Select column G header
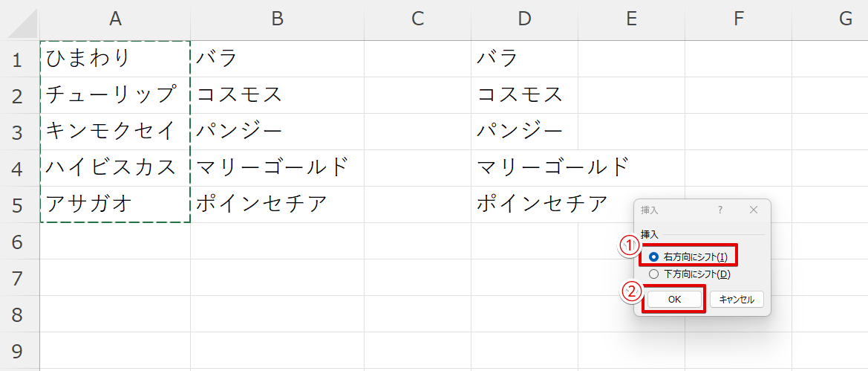The height and width of the screenshot is (371, 868). (x=845, y=20)
